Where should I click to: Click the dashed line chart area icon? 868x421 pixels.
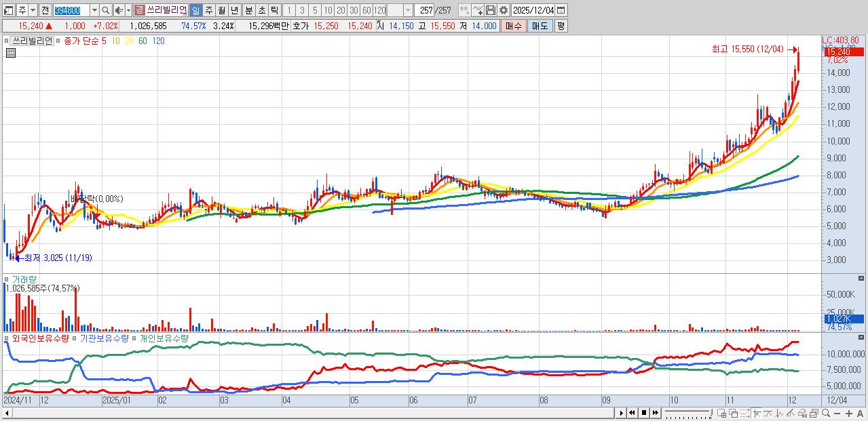[745, 413]
